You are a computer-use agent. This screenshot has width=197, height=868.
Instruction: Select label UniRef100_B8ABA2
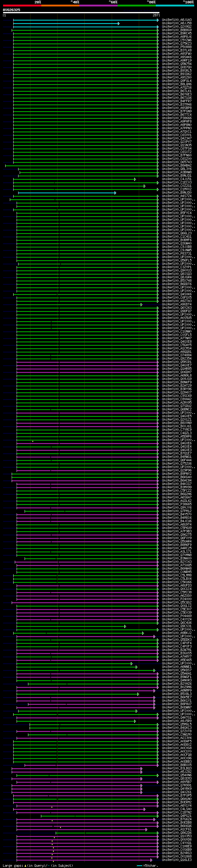point(177,166)
